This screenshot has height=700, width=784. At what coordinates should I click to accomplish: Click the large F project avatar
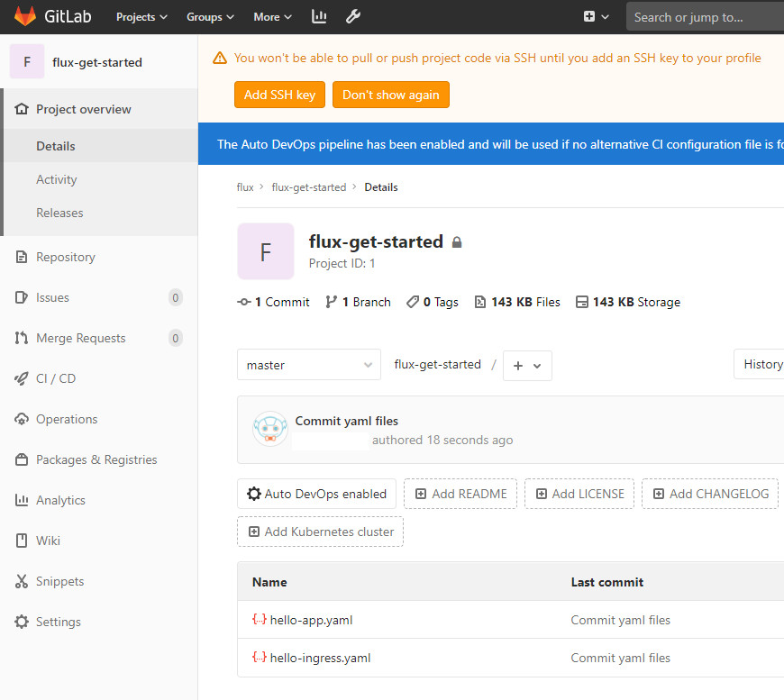tap(266, 251)
